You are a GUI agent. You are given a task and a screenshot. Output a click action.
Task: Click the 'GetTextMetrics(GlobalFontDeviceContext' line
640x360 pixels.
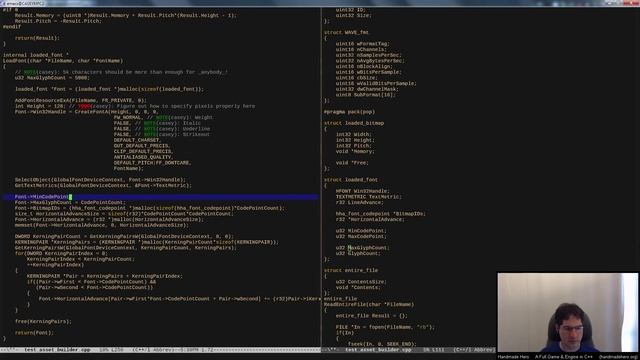103,185
